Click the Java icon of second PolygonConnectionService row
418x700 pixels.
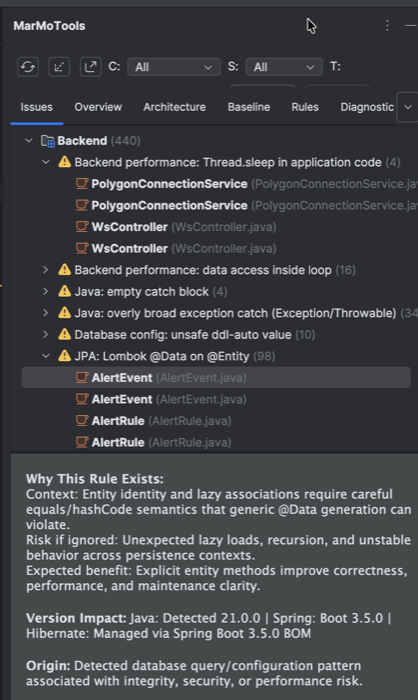82,205
